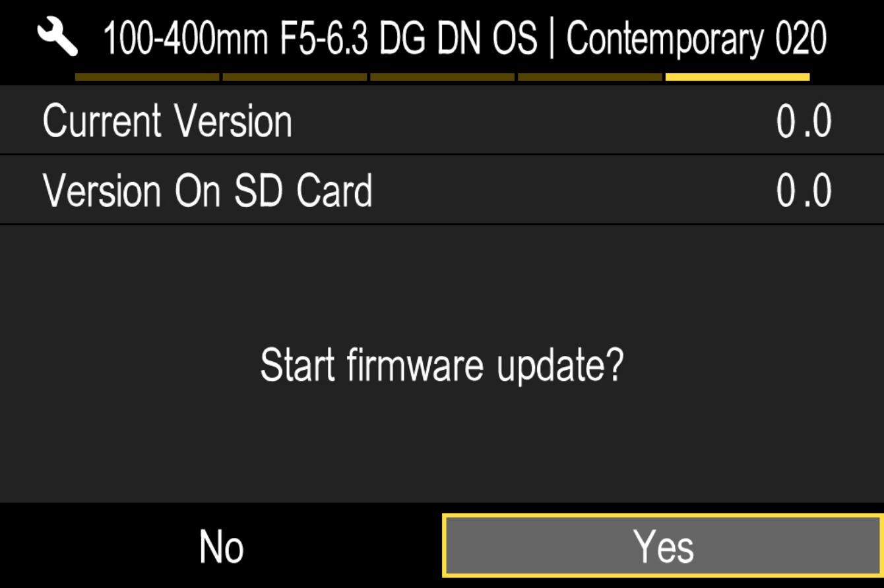Select the first dim setup tab segment

pos(147,77)
